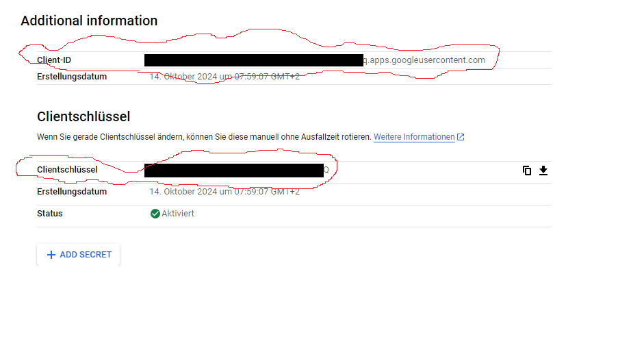Download the Clientschlüssel file

(x=543, y=171)
